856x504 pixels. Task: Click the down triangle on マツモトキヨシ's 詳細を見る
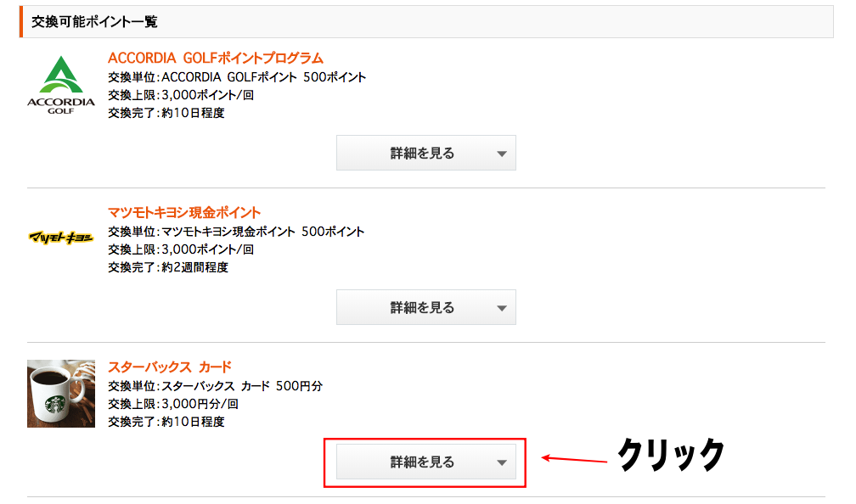(x=502, y=308)
